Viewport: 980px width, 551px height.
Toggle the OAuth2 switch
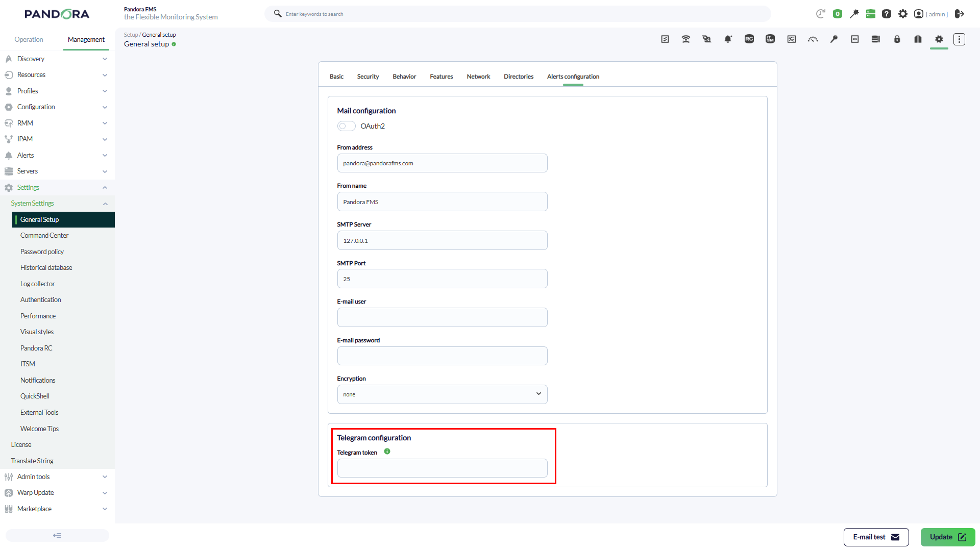[346, 126]
